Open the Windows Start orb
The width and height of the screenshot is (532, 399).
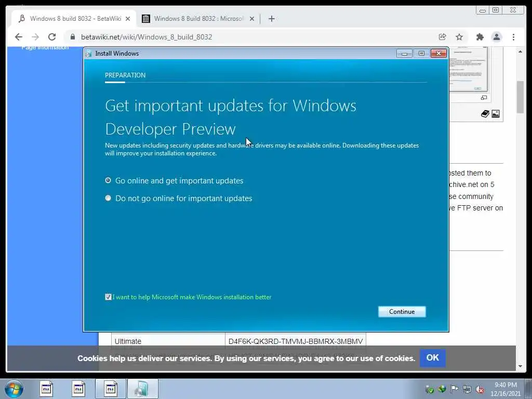[14, 389]
